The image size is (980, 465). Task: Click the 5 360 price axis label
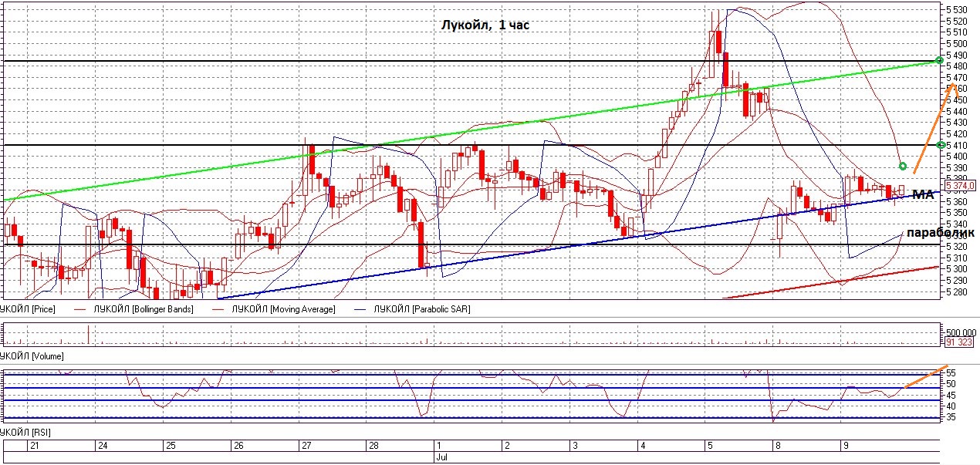coord(957,201)
